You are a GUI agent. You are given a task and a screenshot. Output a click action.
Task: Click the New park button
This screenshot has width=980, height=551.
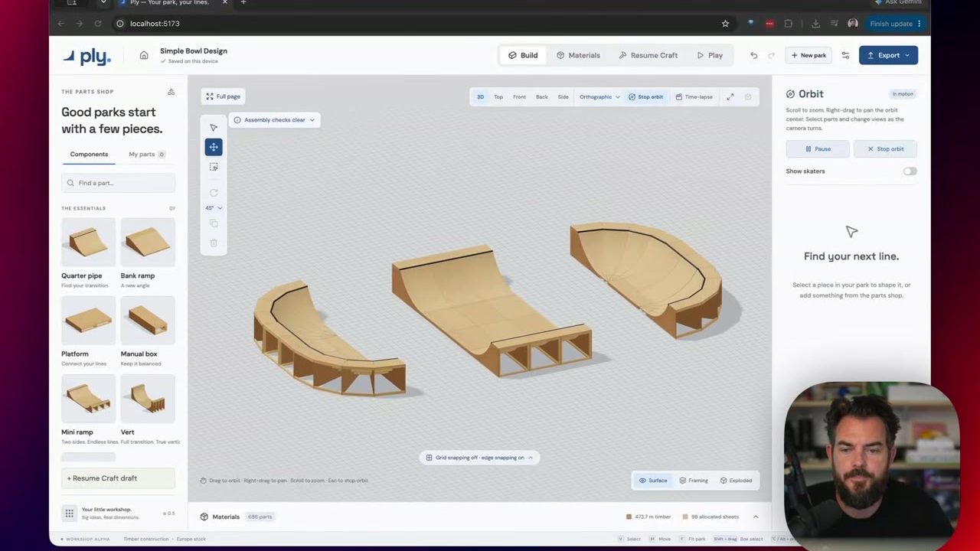[x=808, y=55]
